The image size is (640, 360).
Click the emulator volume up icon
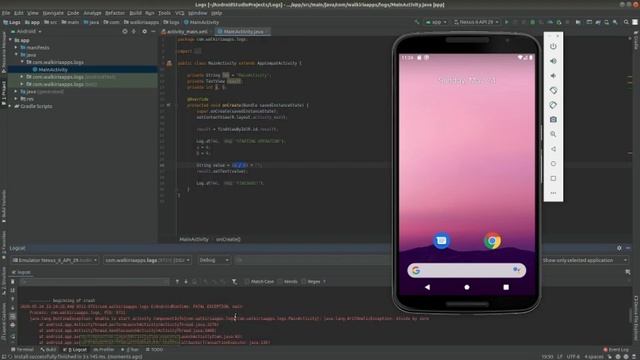(x=553, y=61)
